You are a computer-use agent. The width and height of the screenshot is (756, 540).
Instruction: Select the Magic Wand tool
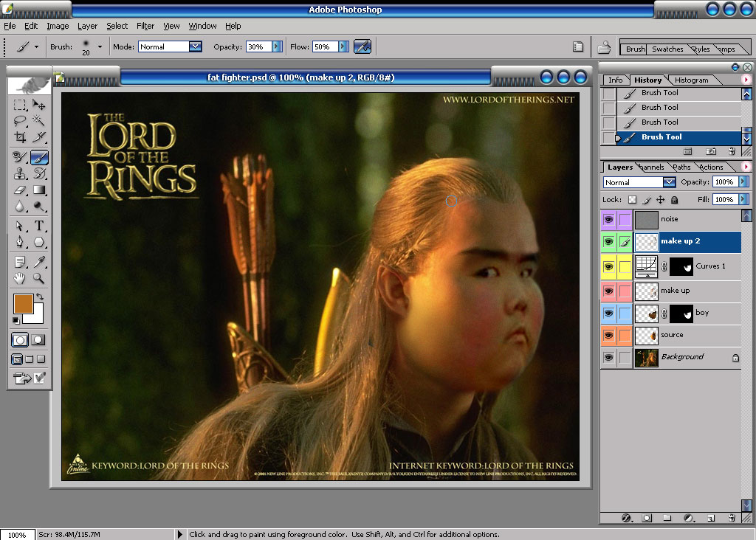[39, 120]
